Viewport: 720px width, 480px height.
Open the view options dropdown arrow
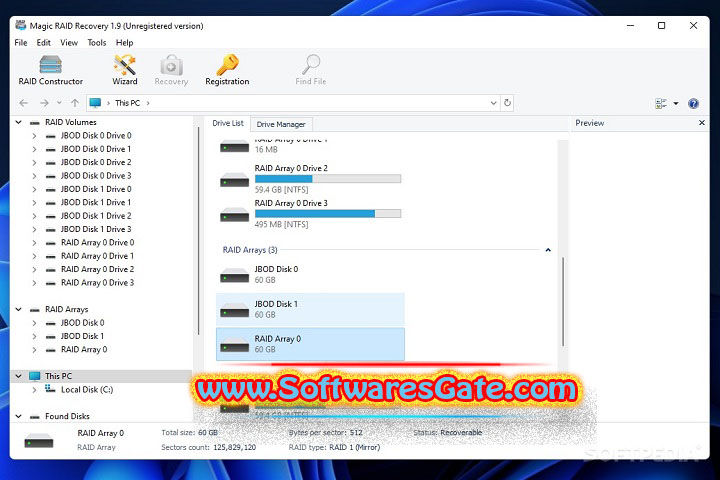676,103
